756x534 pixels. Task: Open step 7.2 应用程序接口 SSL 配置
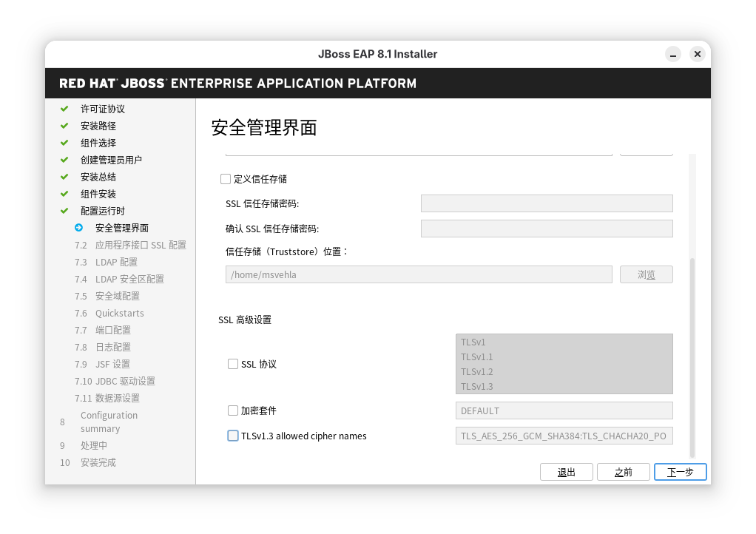click(131, 245)
